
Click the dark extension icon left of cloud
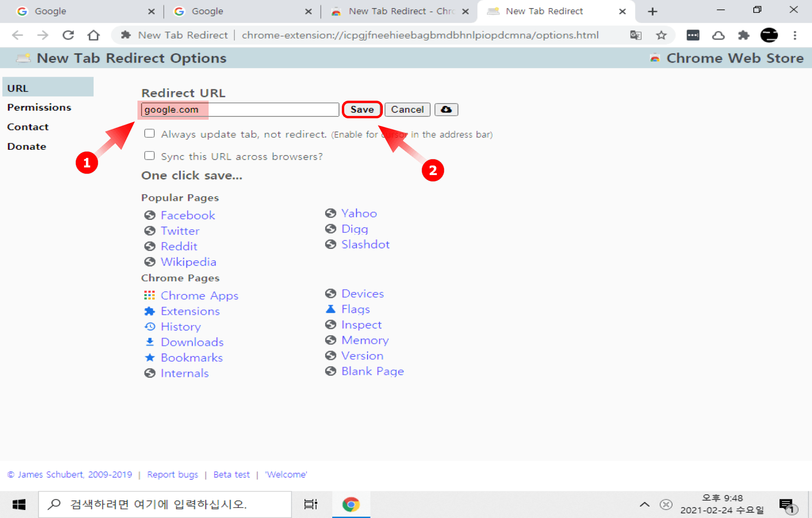693,35
